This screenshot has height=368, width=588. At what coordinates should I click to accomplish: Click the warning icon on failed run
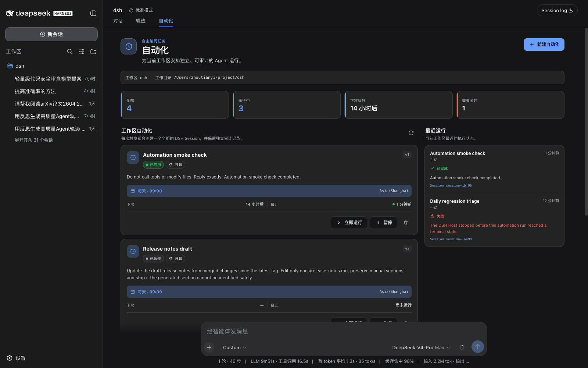(432, 216)
